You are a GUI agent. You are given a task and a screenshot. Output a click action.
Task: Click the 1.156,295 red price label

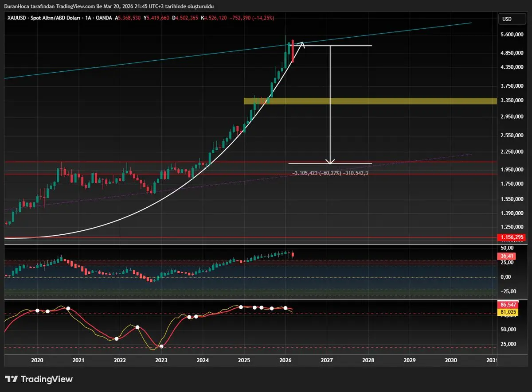point(512,237)
